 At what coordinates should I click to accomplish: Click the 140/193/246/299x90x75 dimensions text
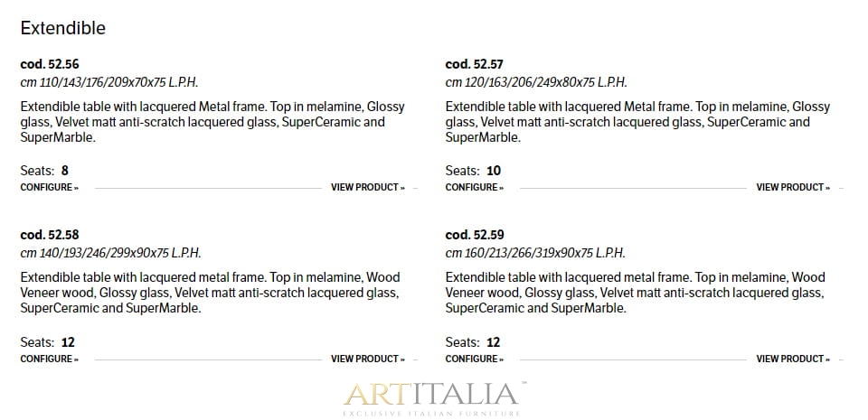click(110, 254)
